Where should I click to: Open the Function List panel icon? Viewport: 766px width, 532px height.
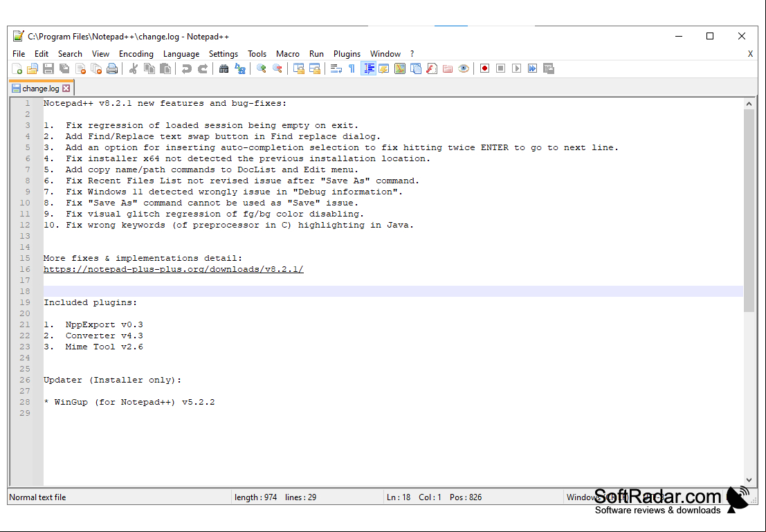[x=431, y=69]
